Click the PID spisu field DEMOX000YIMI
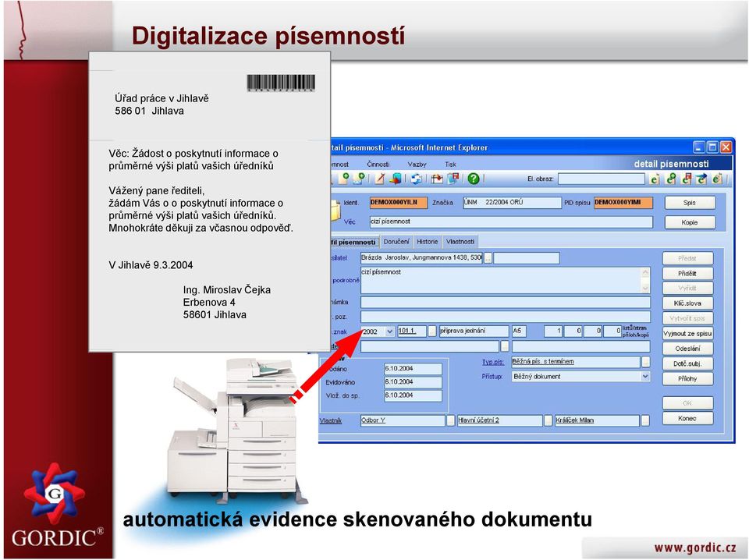Viewport: 749px width, 560px height. coord(623,203)
